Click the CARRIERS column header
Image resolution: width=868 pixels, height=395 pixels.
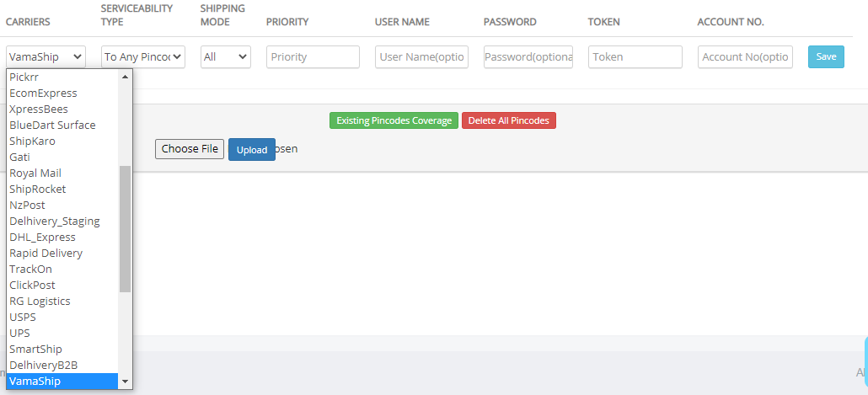point(28,22)
